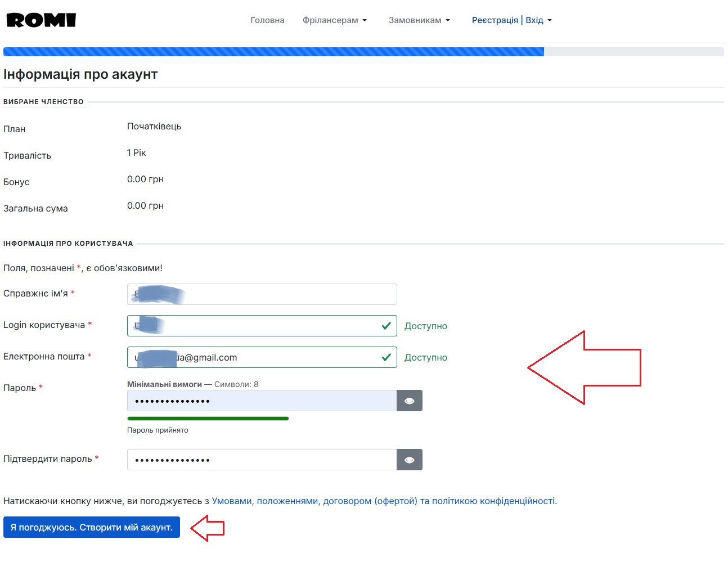Click green checkmark in Login користувача field

pos(387,326)
